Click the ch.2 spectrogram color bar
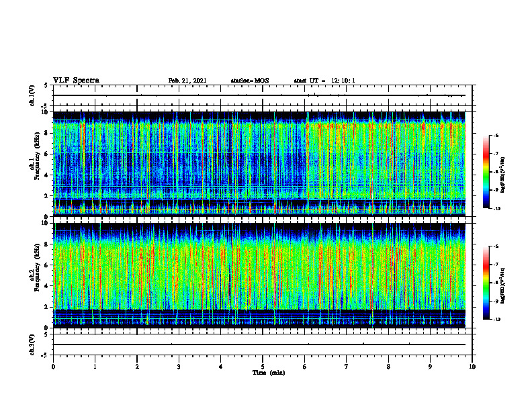The width and height of the screenshot is (532, 411). pyautogui.click(x=486, y=283)
